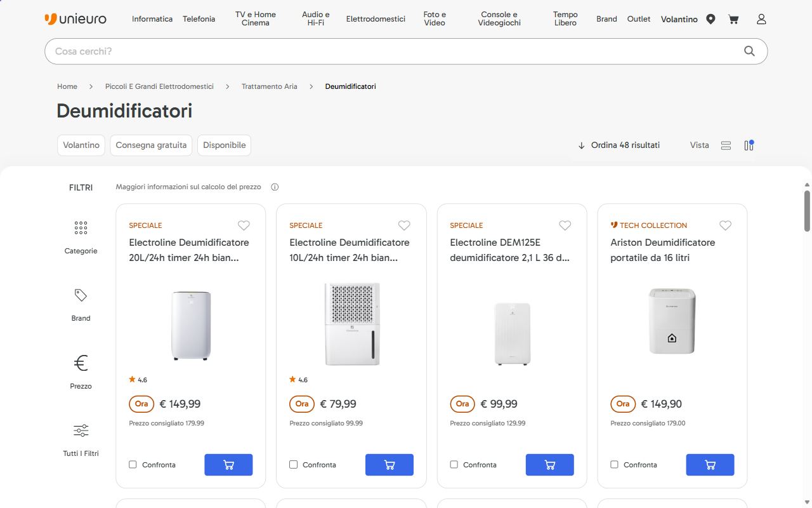Open the Prezzo euro filter icon
Screen dimensions: 812x508
81,363
